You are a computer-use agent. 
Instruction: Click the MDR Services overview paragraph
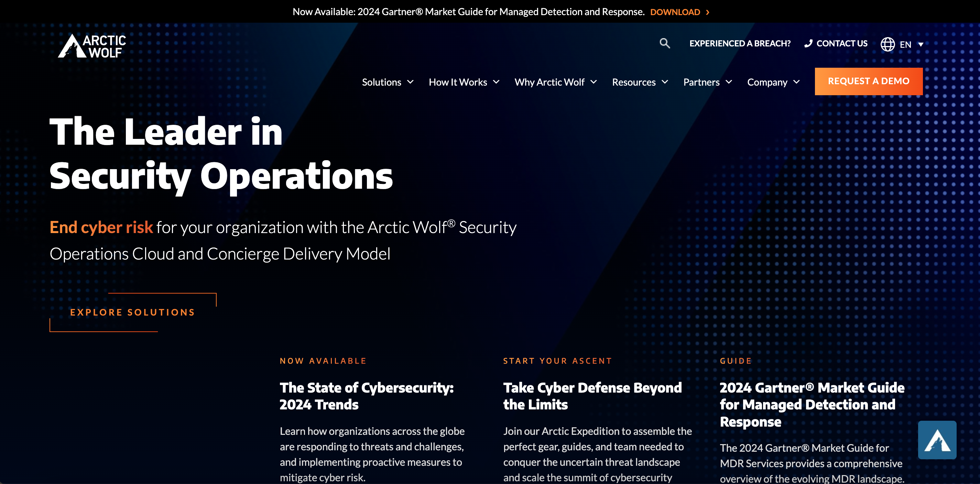tap(812, 463)
